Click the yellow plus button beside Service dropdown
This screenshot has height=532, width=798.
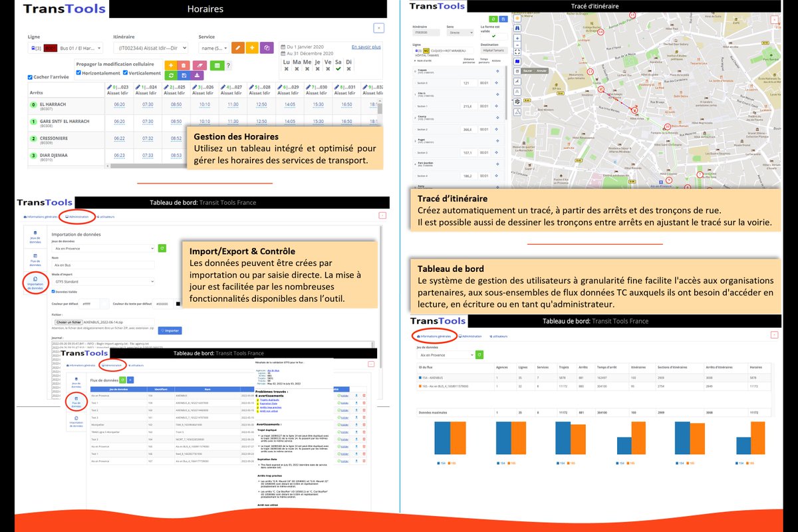tap(253, 48)
